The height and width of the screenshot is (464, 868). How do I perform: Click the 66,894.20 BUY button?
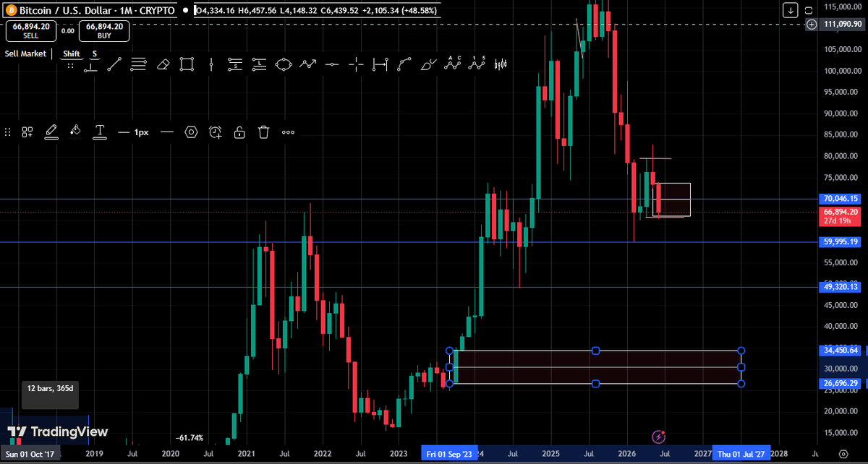pyautogui.click(x=104, y=30)
